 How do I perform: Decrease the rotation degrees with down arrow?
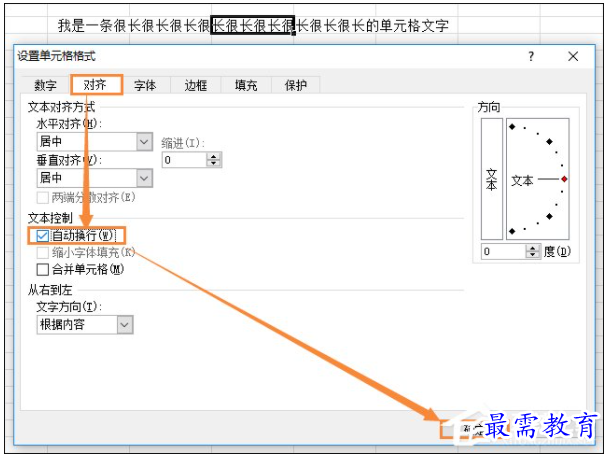533,255
